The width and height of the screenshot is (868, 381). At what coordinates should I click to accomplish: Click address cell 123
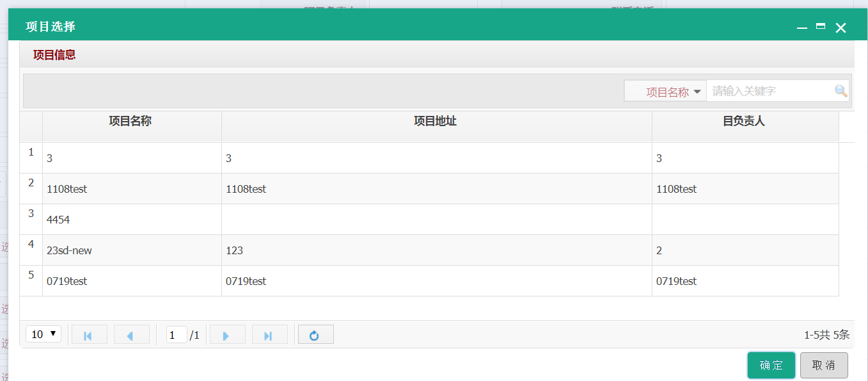tap(437, 250)
